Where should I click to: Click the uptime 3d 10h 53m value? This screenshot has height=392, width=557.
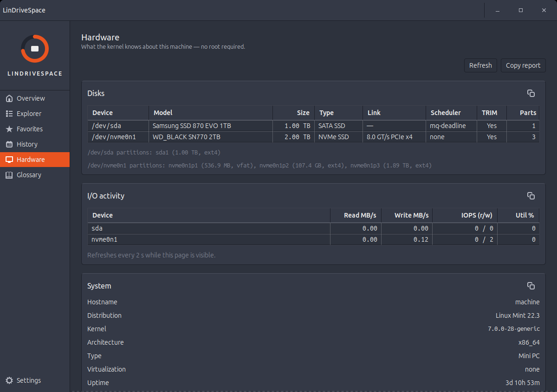[523, 383]
